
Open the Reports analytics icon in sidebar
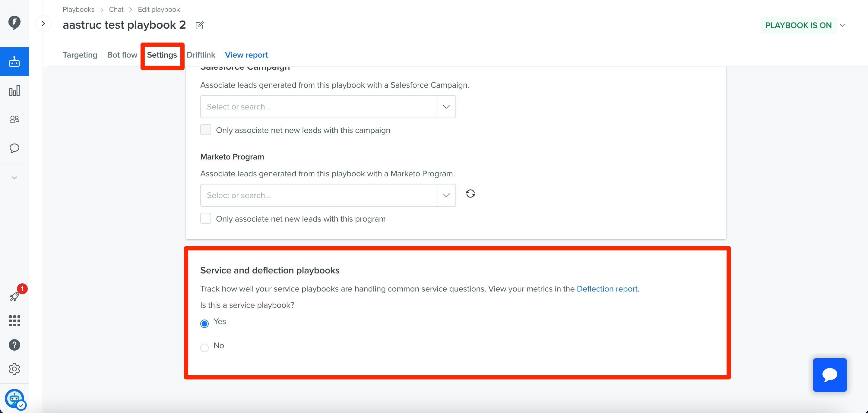point(14,90)
